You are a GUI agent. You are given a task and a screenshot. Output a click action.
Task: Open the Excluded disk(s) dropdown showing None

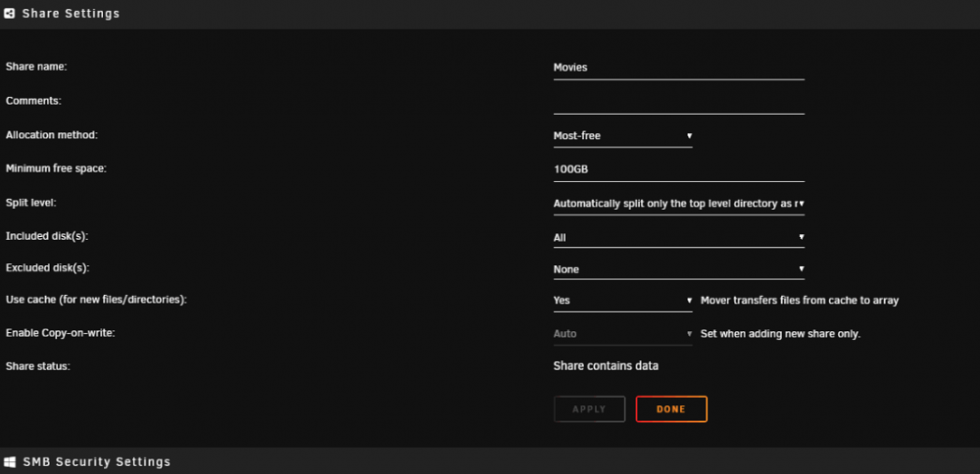coord(679,269)
